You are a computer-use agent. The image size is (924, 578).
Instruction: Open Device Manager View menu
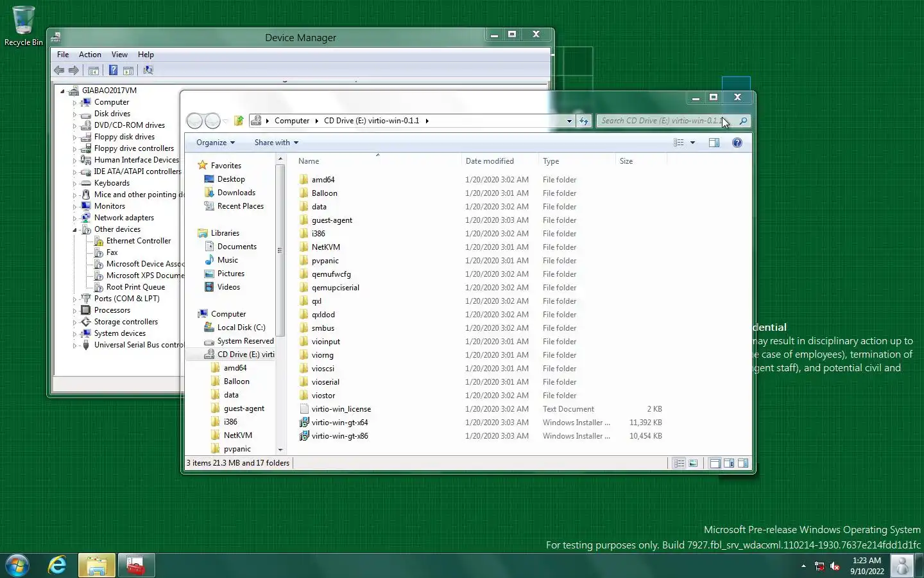[119, 55]
